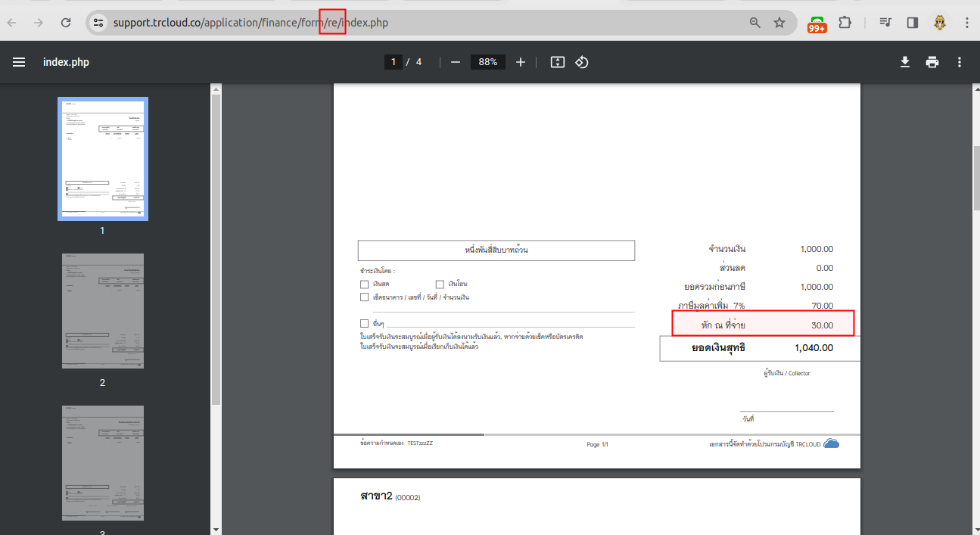980x535 pixels.
Task: Click the Page 1/1 footer text
Action: click(598, 444)
